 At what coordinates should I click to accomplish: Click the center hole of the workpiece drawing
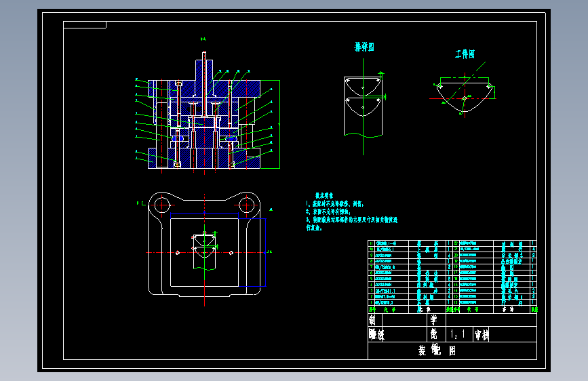[x=465, y=98]
